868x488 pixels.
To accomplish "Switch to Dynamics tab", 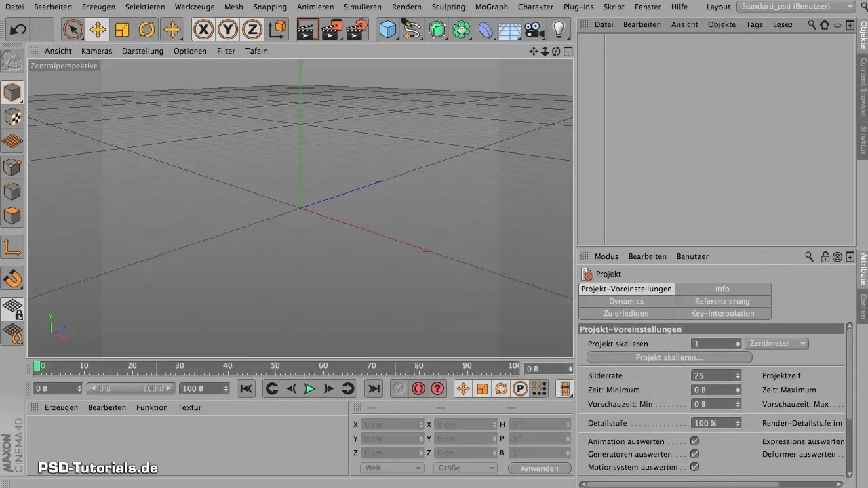I will tap(626, 301).
